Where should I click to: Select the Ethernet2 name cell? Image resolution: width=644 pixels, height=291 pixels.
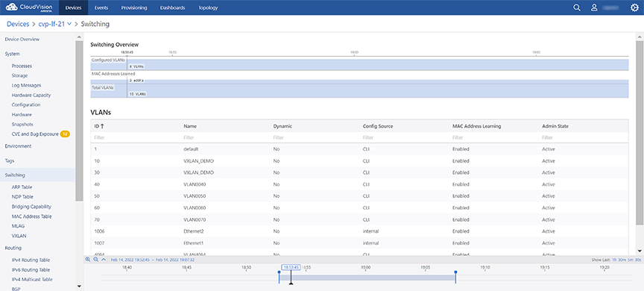tap(193, 231)
